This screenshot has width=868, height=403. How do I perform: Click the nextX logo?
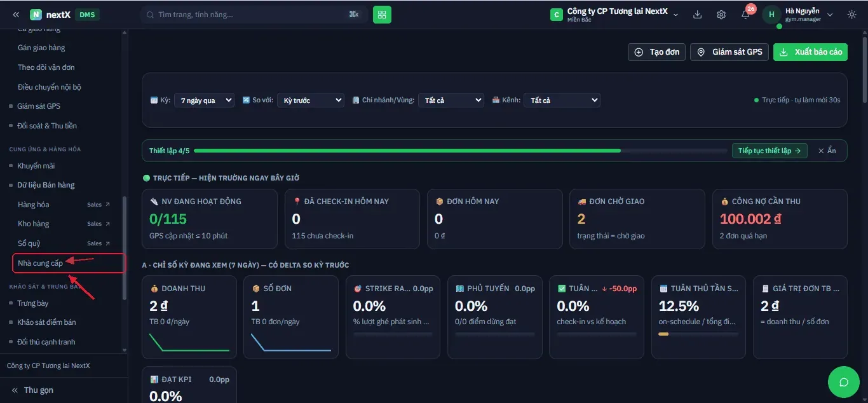pos(50,15)
